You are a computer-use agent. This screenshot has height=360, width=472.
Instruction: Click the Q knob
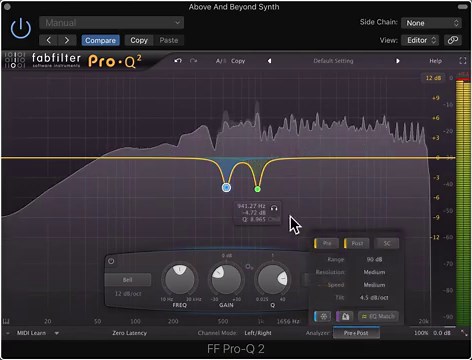273,279
